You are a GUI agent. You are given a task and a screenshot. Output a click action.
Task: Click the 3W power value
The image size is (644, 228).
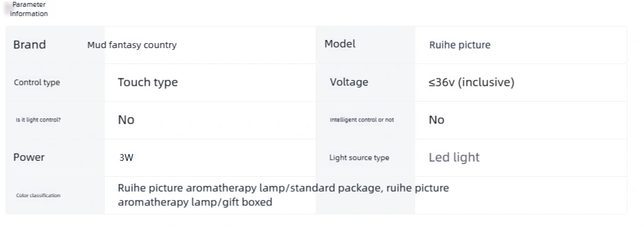(x=126, y=158)
